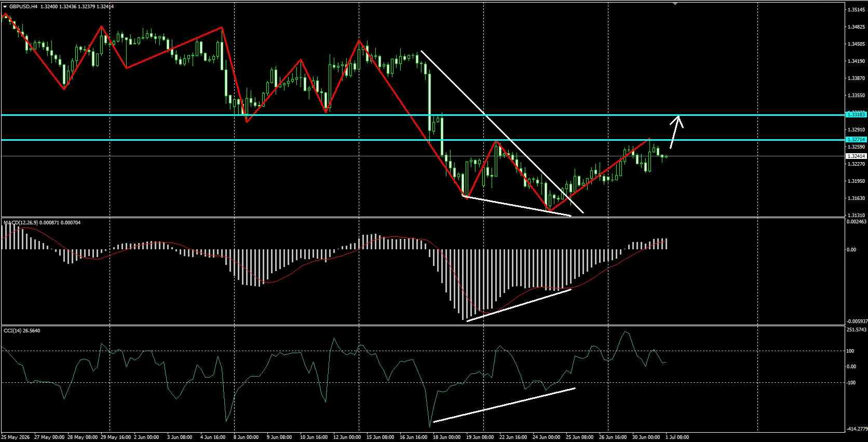Click the CCI scale value -414.2779
This screenshot has width=868, height=442.
[x=857, y=429]
